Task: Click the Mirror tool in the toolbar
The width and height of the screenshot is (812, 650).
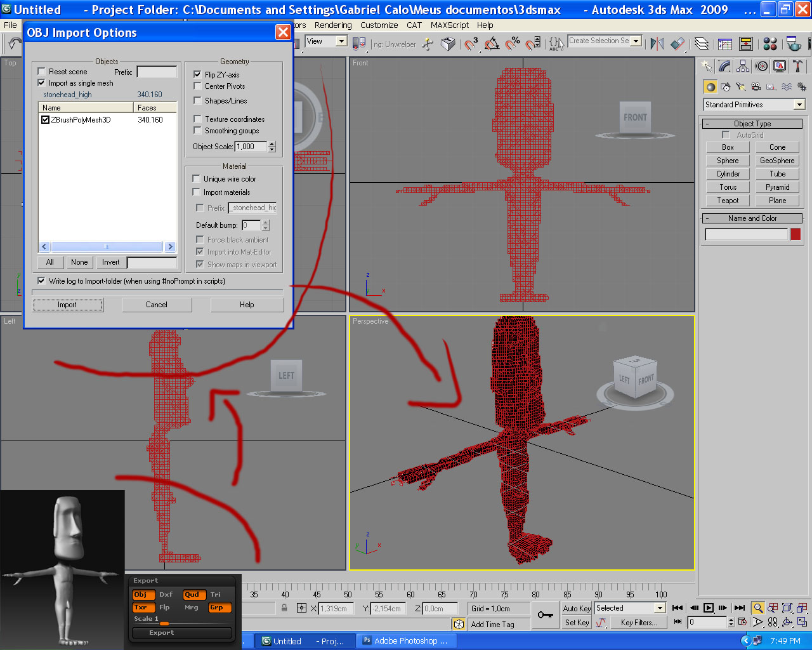Action: [657, 43]
